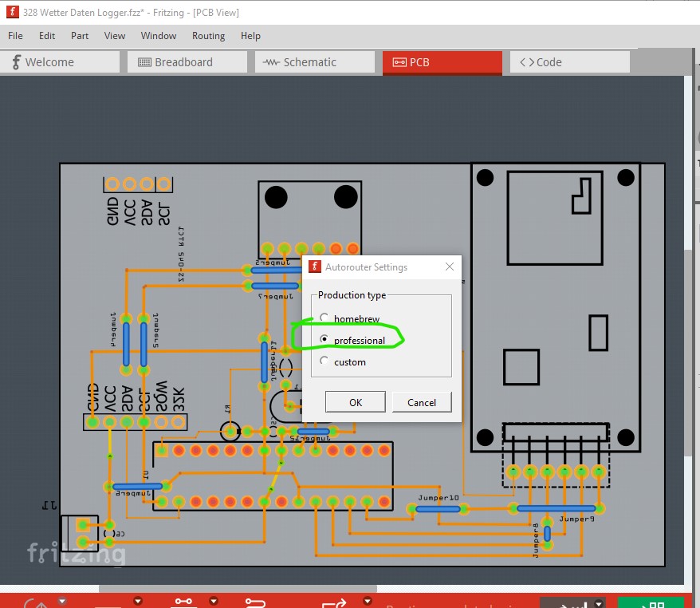Image resolution: width=700 pixels, height=608 pixels.
Task: Click the two-connected-circles icon in bottom toolbar
Action: point(183,602)
